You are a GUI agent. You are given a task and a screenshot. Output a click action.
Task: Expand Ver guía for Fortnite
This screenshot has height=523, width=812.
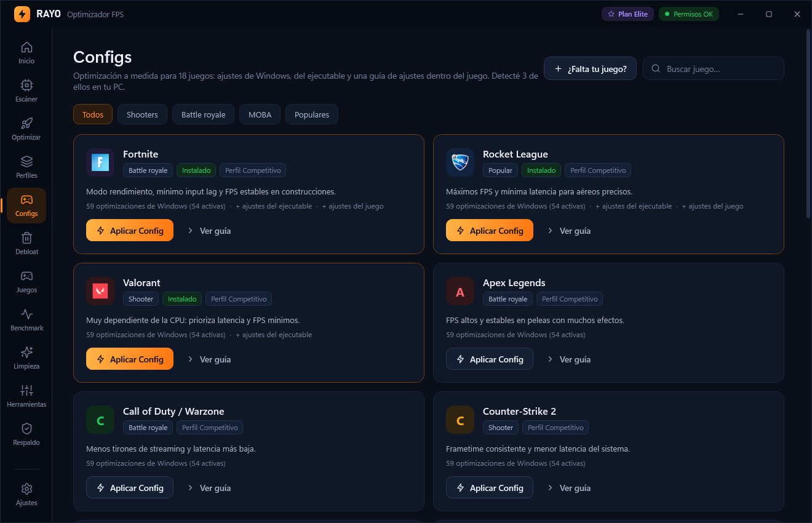tap(209, 231)
